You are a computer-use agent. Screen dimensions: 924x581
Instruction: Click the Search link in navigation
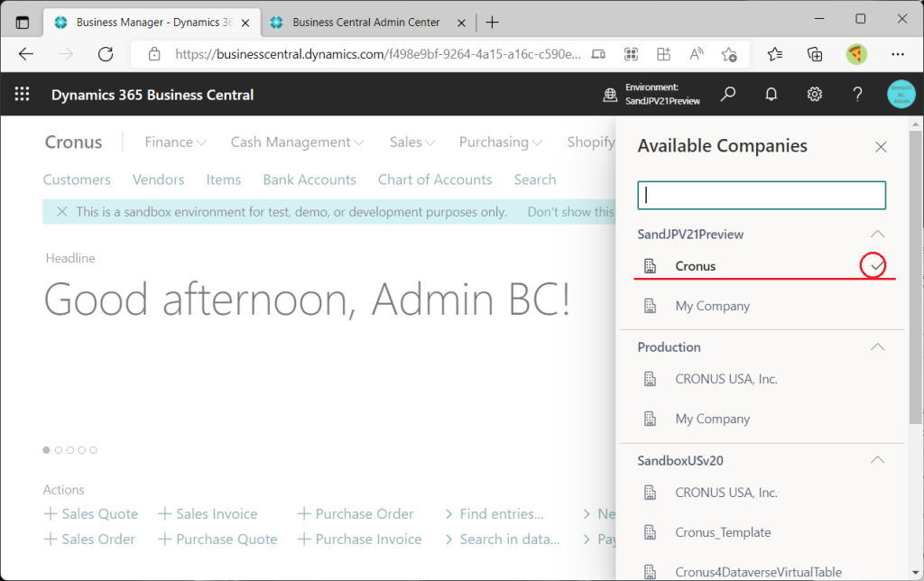tap(534, 180)
